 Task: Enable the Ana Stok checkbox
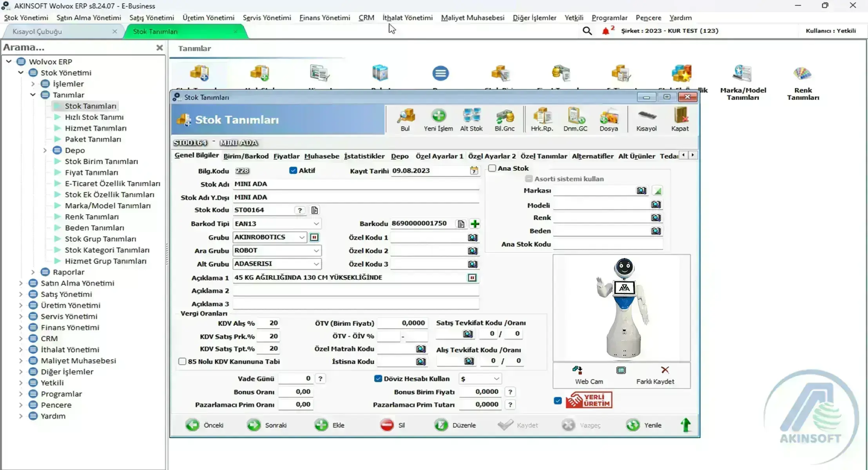pyautogui.click(x=492, y=168)
